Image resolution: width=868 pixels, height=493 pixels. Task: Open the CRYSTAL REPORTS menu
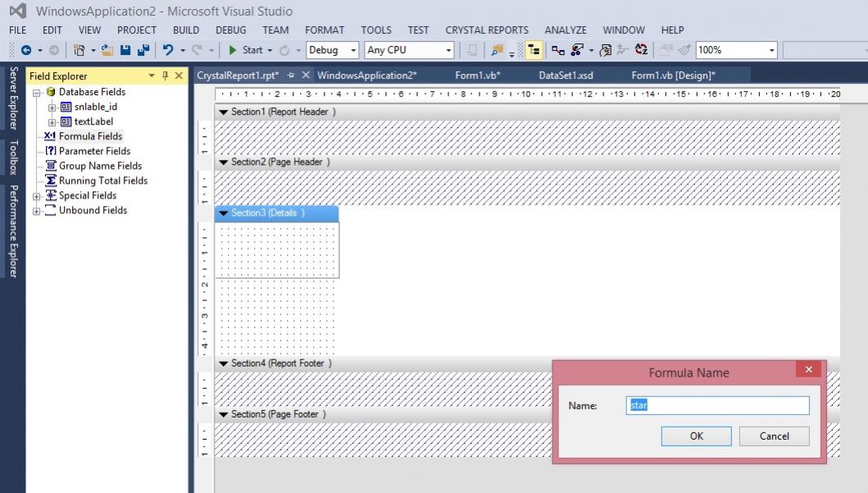click(x=487, y=30)
